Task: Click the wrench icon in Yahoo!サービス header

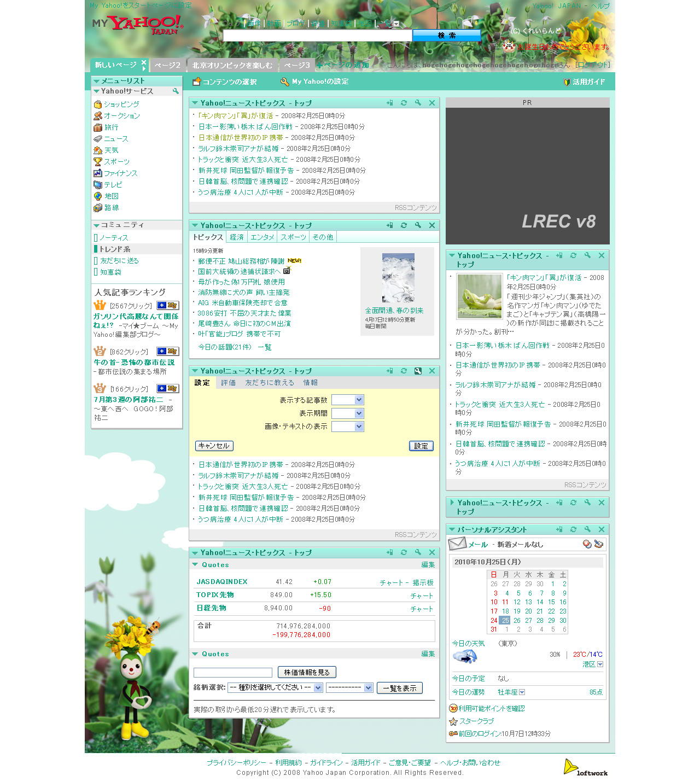Action: pos(176,91)
